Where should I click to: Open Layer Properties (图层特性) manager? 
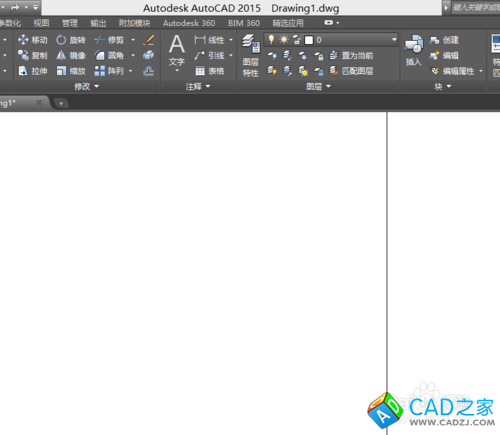(x=251, y=55)
